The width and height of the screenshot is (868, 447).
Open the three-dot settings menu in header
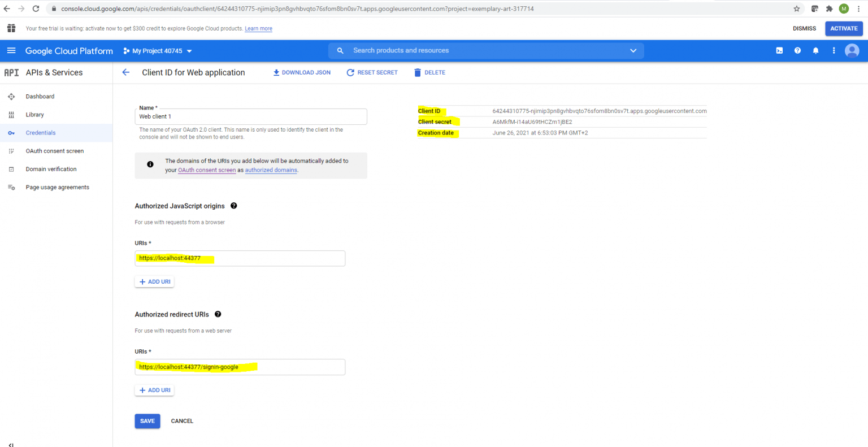(834, 51)
